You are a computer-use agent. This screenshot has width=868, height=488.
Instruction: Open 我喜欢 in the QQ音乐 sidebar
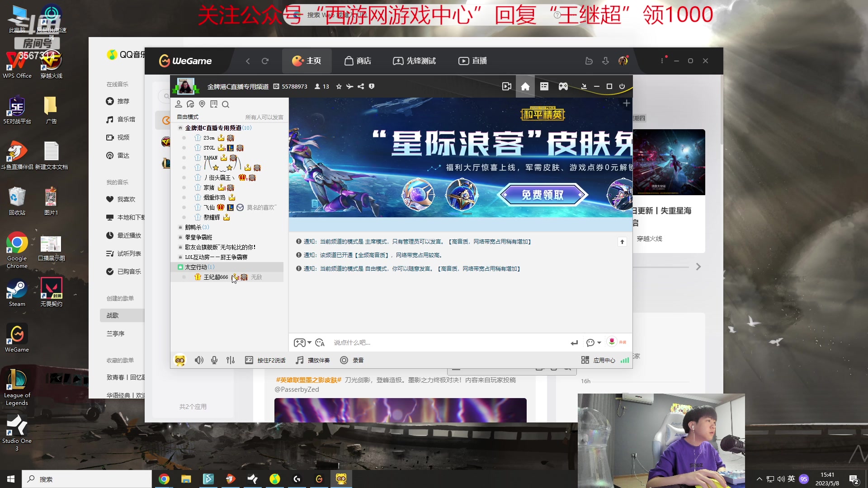click(120, 199)
